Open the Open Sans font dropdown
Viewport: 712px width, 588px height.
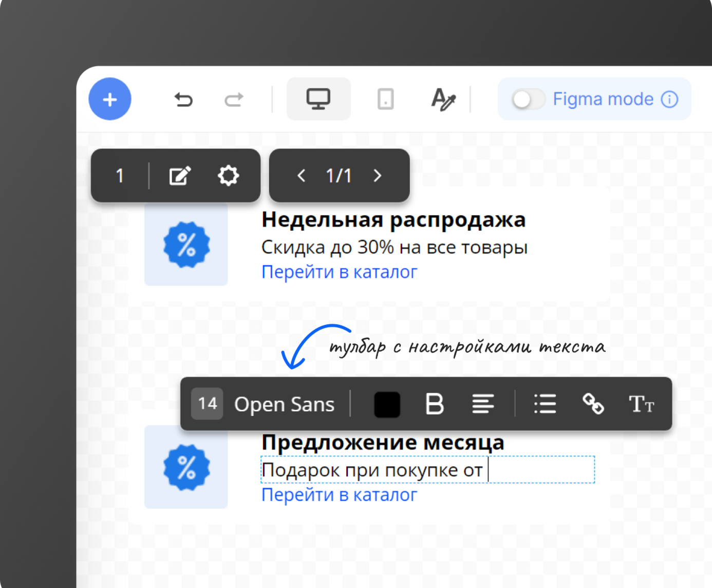pyautogui.click(x=284, y=405)
